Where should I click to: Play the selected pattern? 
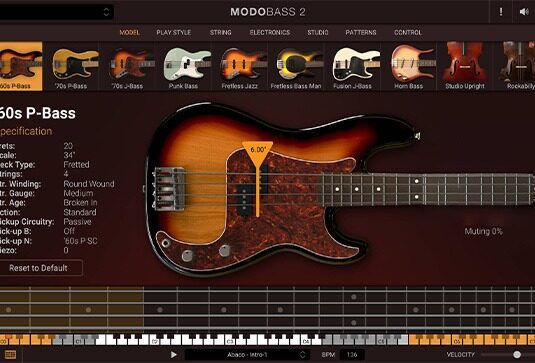173,354
